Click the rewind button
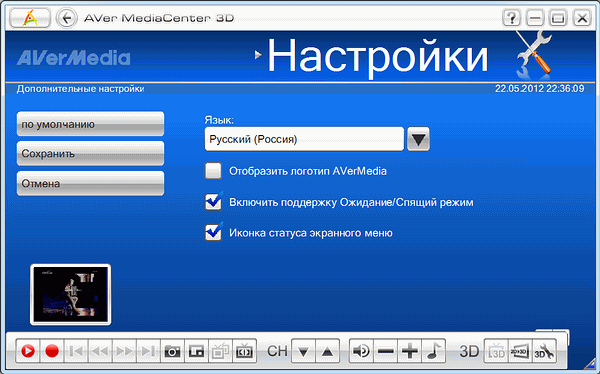Image resolution: width=600 pixels, height=374 pixels. tap(100, 351)
